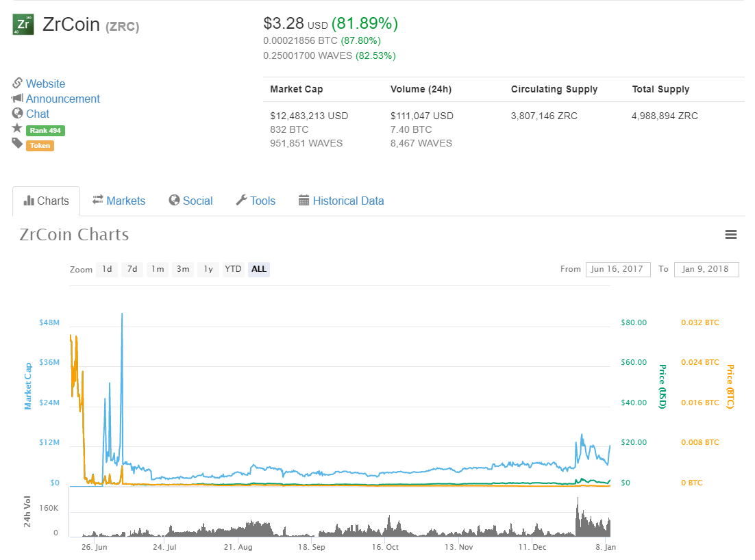Enable the 7d chart zoom
The image size is (755, 560).
(x=132, y=269)
